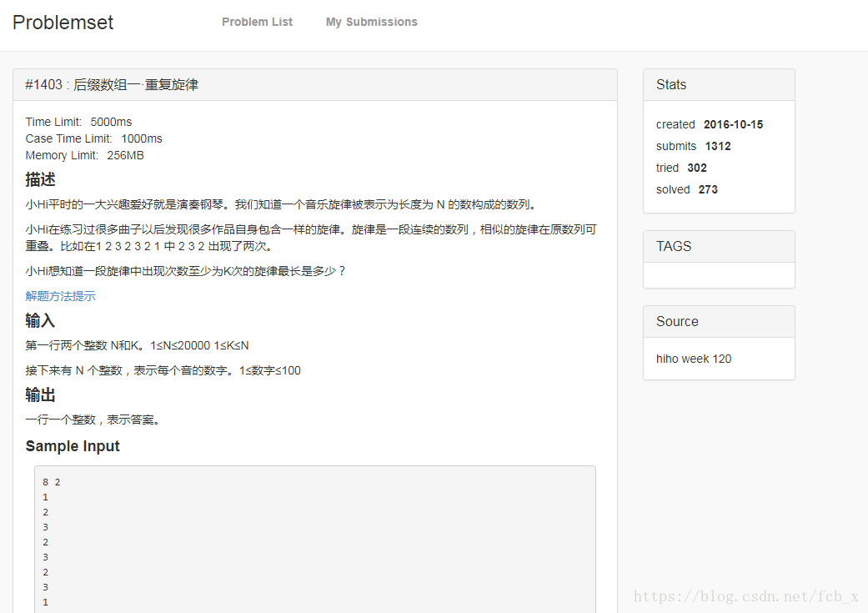
Task: Click the sample input first line 8 2
Action: tap(52, 482)
